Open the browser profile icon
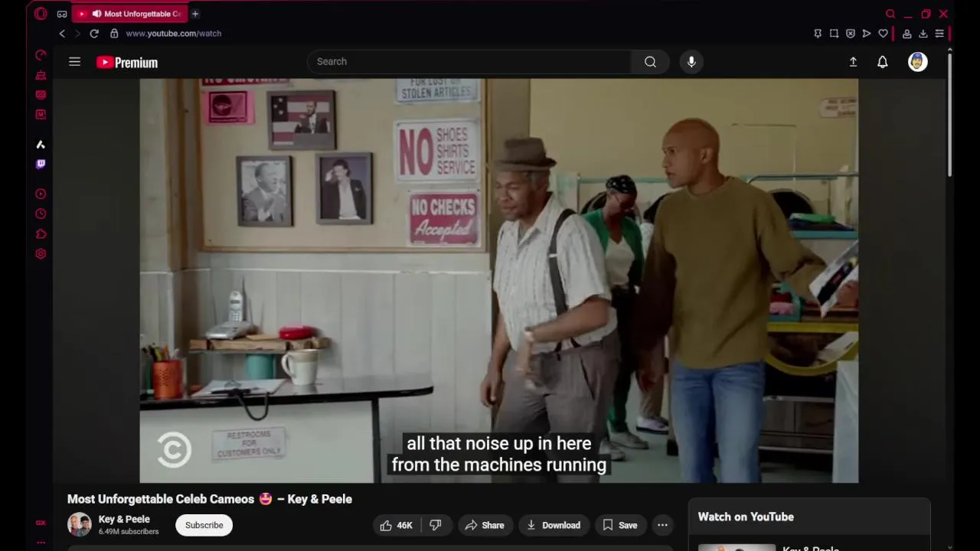The height and width of the screenshot is (551, 980). pyautogui.click(x=906, y=34)
